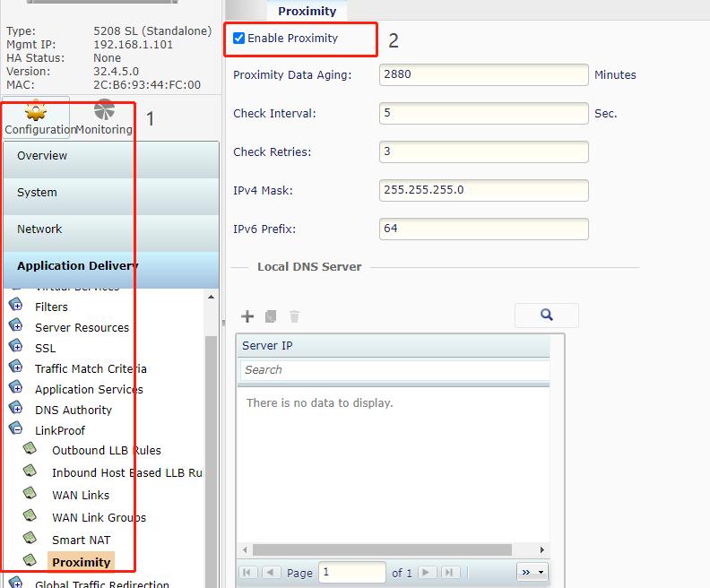Open the Application Delivery section
This screenshot has width=710, height=588.
[x=111, y=270]
